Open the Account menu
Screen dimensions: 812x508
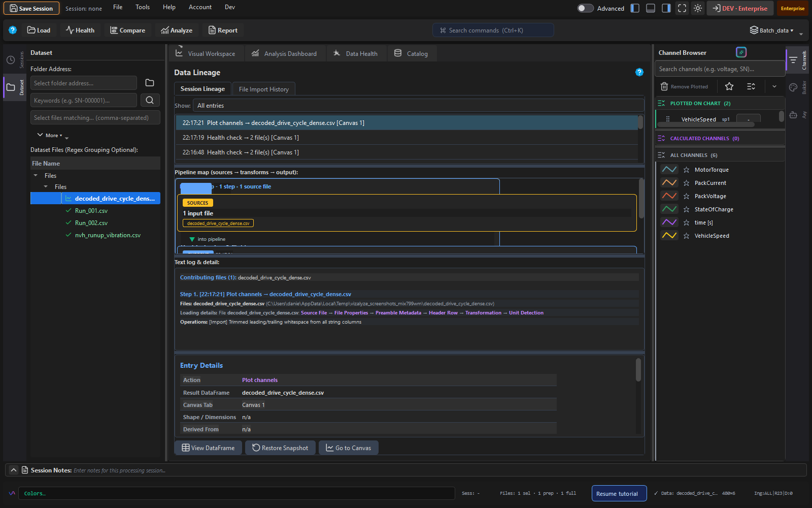[x=200, y=7]
